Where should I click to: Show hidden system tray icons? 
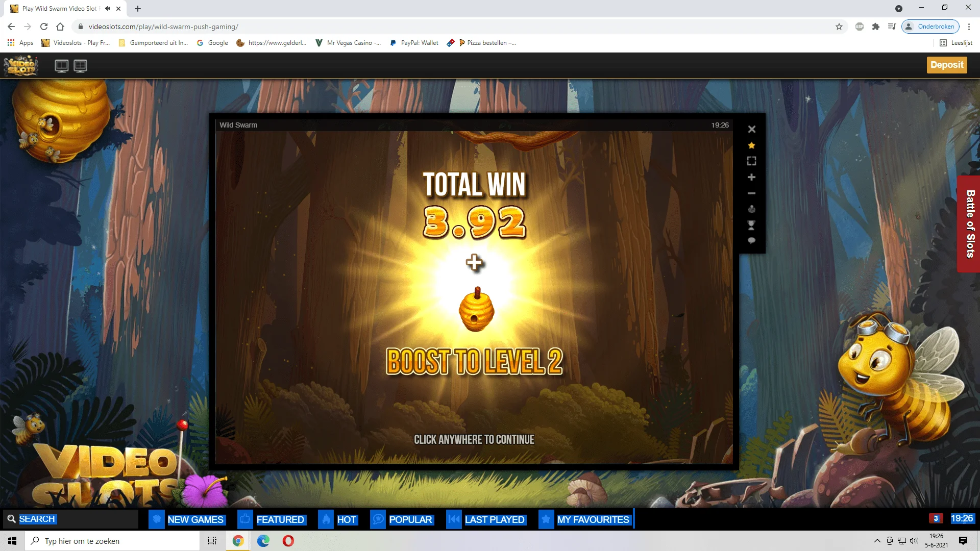click(877, 541)
